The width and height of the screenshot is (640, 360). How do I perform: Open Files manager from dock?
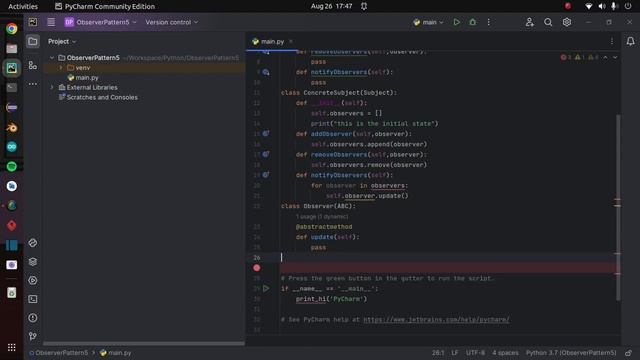click(x=11, y=48)
